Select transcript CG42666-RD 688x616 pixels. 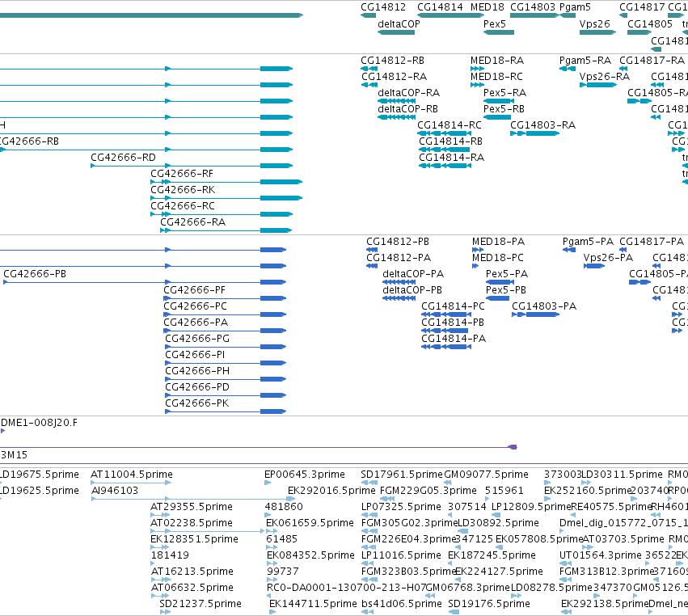[123, 158]
